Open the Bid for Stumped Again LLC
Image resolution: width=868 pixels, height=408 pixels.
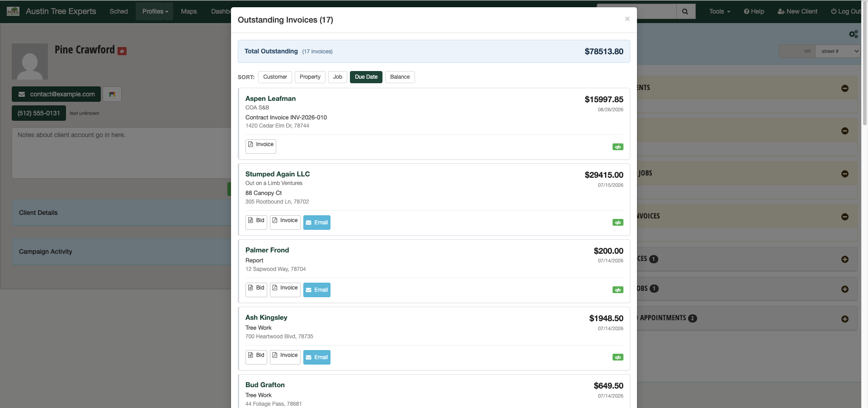point(256,222)
